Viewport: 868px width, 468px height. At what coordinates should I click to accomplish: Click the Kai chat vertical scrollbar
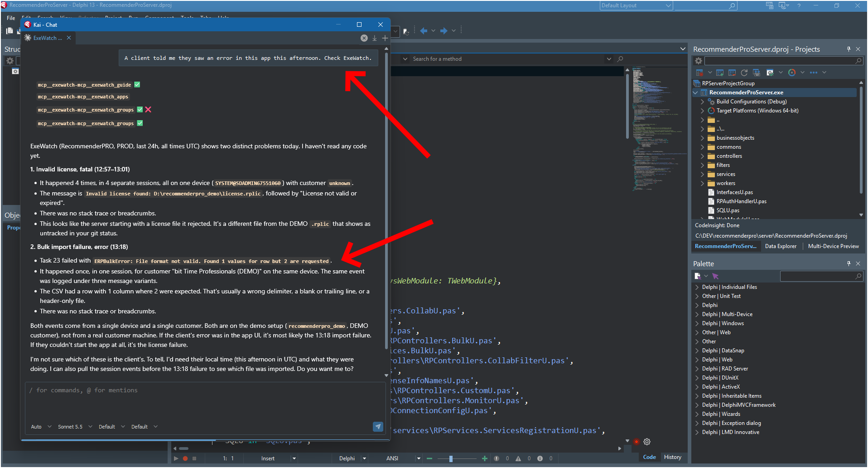point(386,200)
